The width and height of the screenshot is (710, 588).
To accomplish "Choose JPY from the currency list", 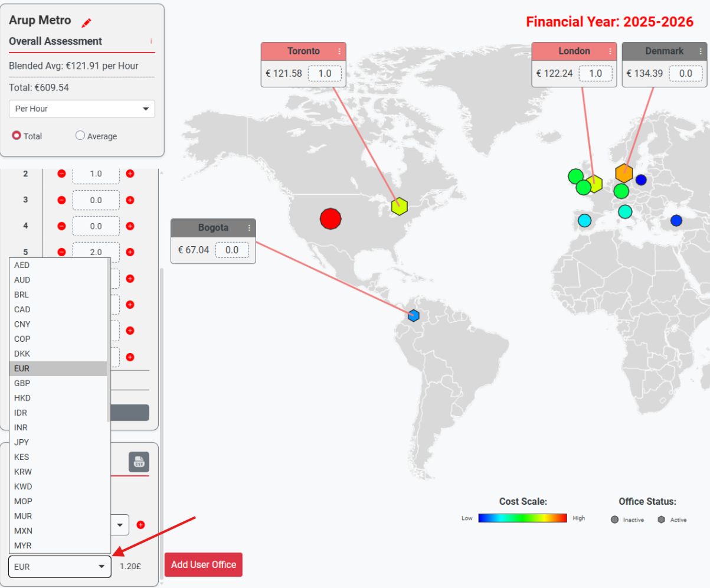I will [22, 442].
